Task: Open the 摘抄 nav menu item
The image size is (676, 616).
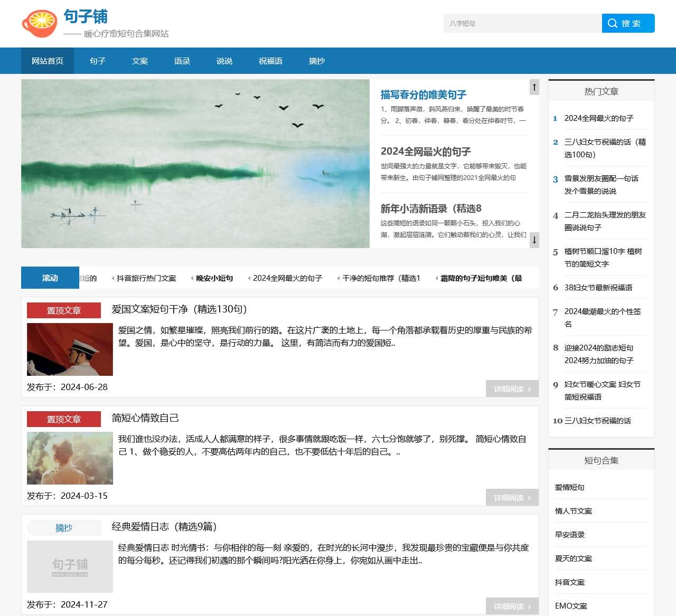Action: tap(317, 61)
